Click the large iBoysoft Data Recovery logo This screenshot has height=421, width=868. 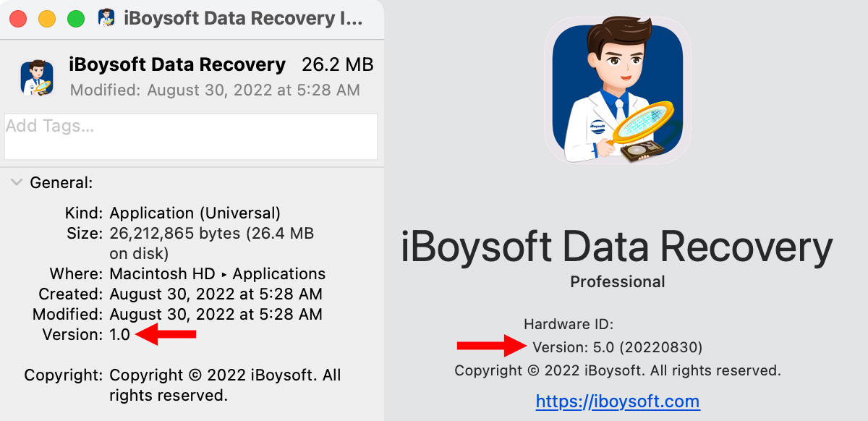(x=618, y=90)
